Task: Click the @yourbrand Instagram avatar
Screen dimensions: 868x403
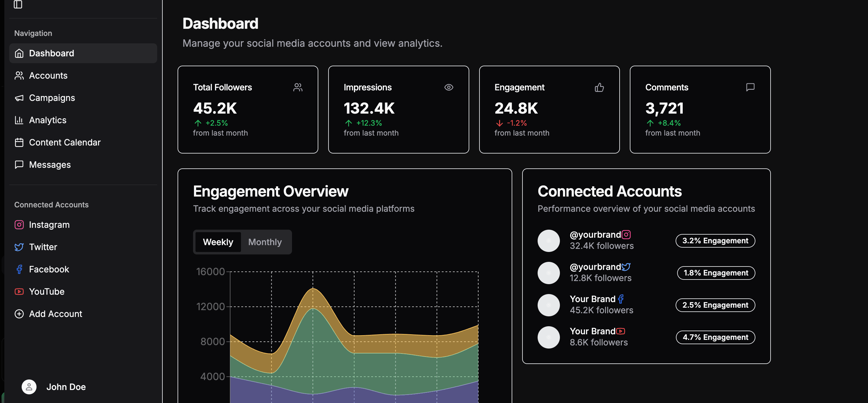Action: [x=548, y=240]
